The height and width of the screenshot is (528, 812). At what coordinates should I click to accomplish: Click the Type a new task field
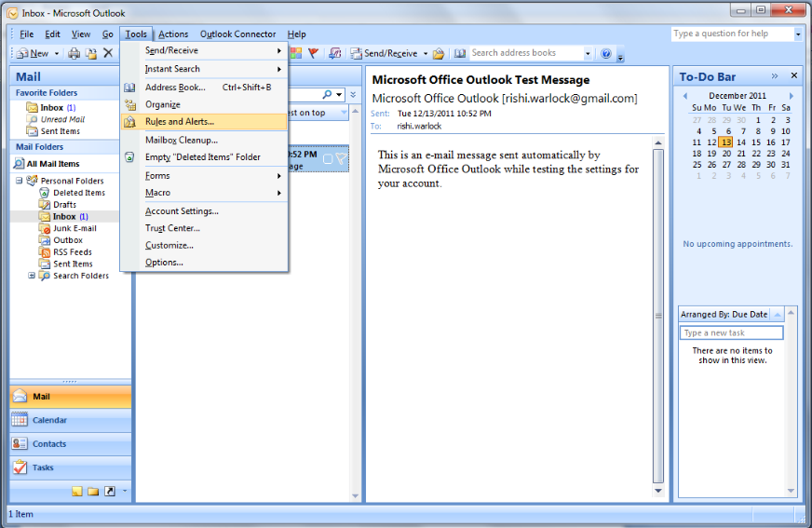tap(731, 332)
